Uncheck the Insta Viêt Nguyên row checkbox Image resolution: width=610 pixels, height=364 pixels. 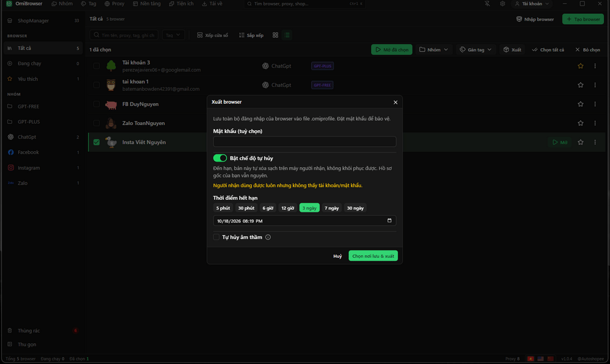coord(96,142)
